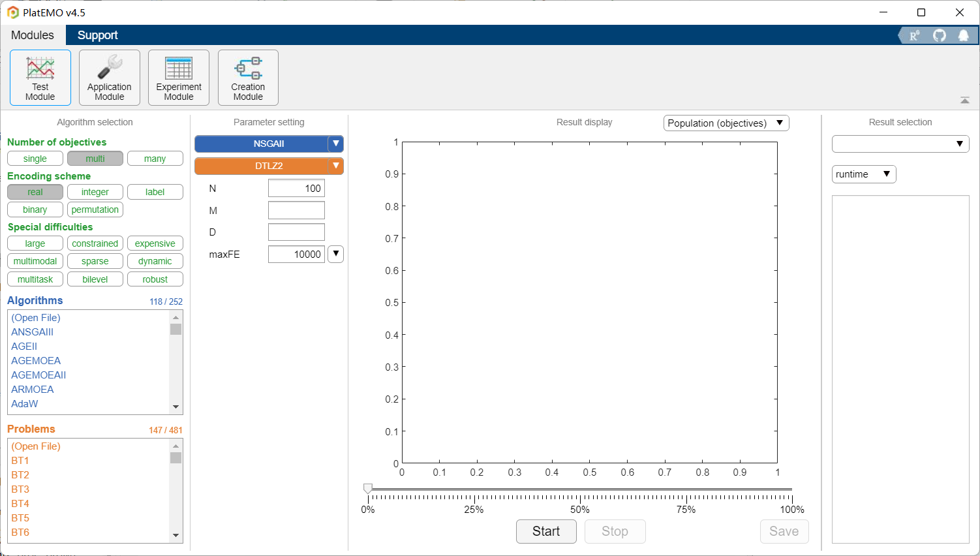Open the Experiment Module
This screenshot has width=980, height=556.
[x=179, y=78]
